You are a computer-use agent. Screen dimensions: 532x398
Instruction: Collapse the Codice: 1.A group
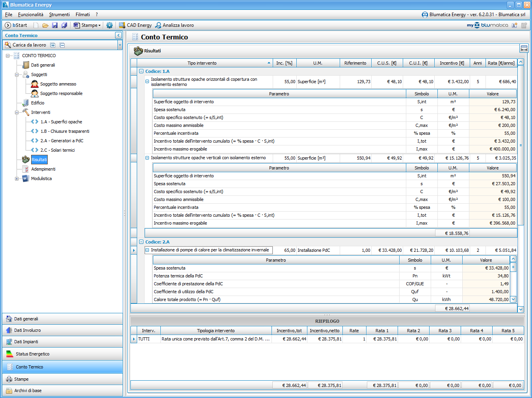coord(141,71)
